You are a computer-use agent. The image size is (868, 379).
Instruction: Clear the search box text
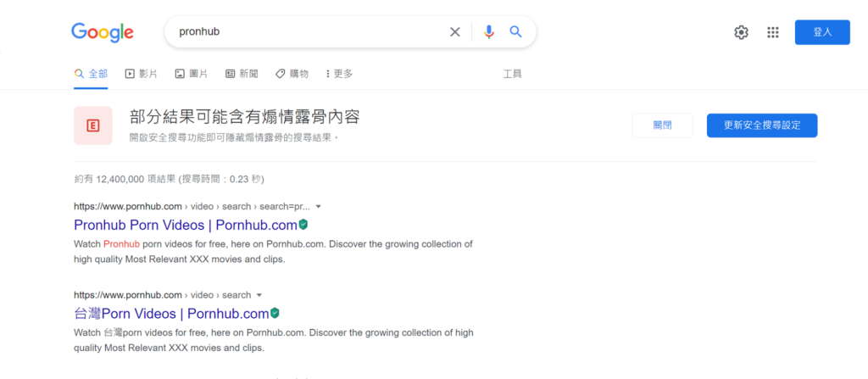[455, 32]
